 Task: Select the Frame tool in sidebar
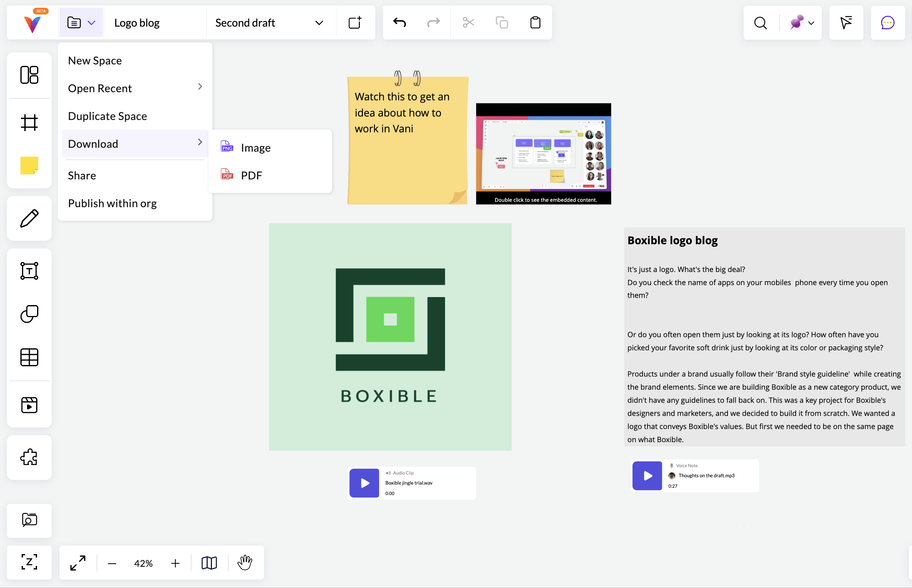click(x=29, y=123)
